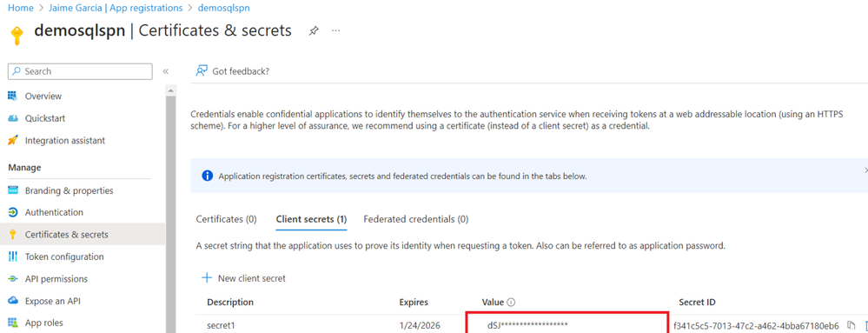Collapse the sidebar using double chevron
The height and width of the screenshot is (333, 868).
[x=165, y=71]
